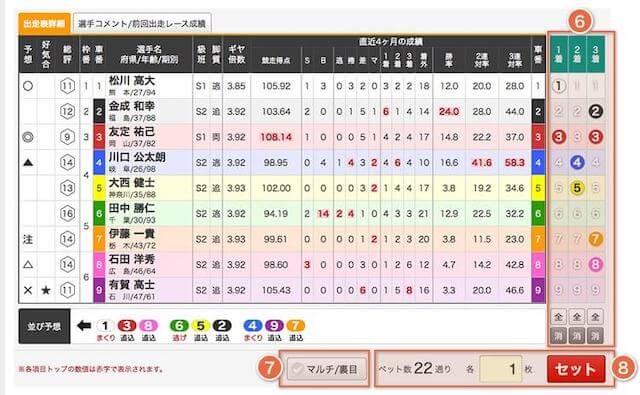Click green circle 6 in 並び予想 line
This screenshot has height=395, width=640.
[179, 326]
